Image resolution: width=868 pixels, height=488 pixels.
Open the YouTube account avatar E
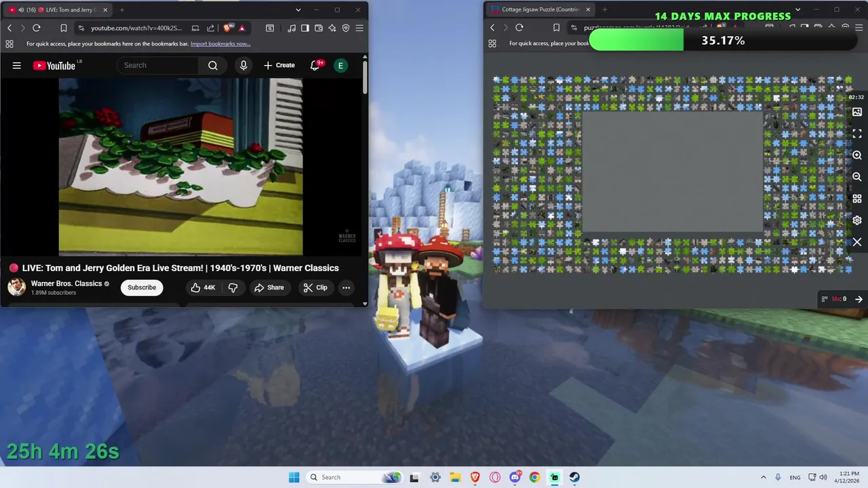[340, 66]
